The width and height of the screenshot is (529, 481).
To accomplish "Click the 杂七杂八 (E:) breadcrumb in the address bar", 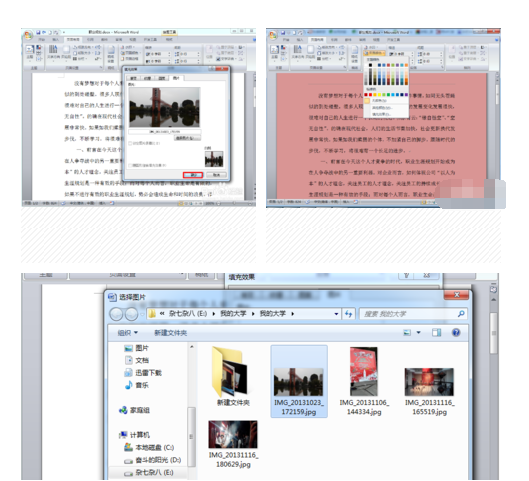I will [x=188, y=314].
